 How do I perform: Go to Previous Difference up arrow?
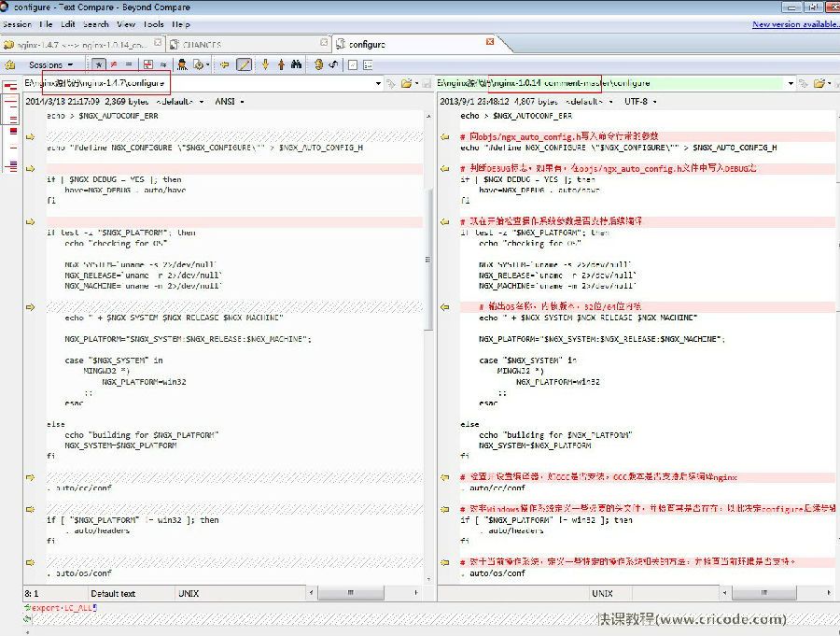(281, 64)
